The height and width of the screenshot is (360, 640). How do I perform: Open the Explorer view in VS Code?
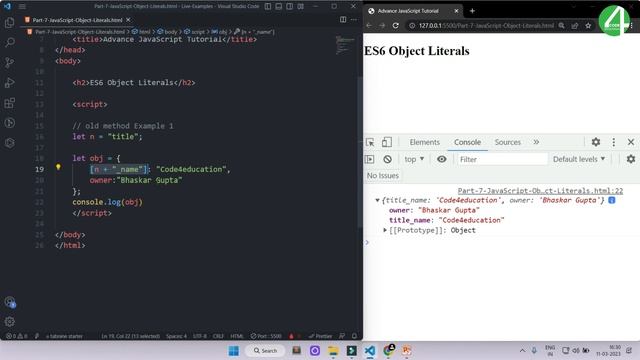pyautogui.click(x=9, y=22)
